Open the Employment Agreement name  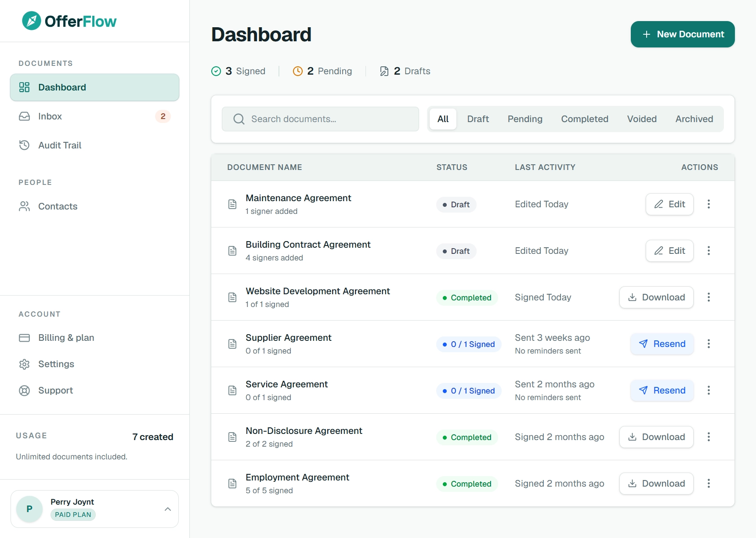(x=297, y=477)
